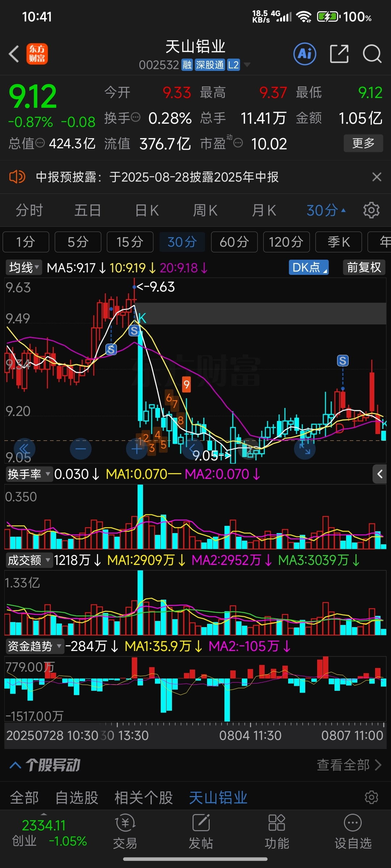Expand the stock code dropdown arrow
The width and height of the screenshot is (391, 868).
coord(247,65)
